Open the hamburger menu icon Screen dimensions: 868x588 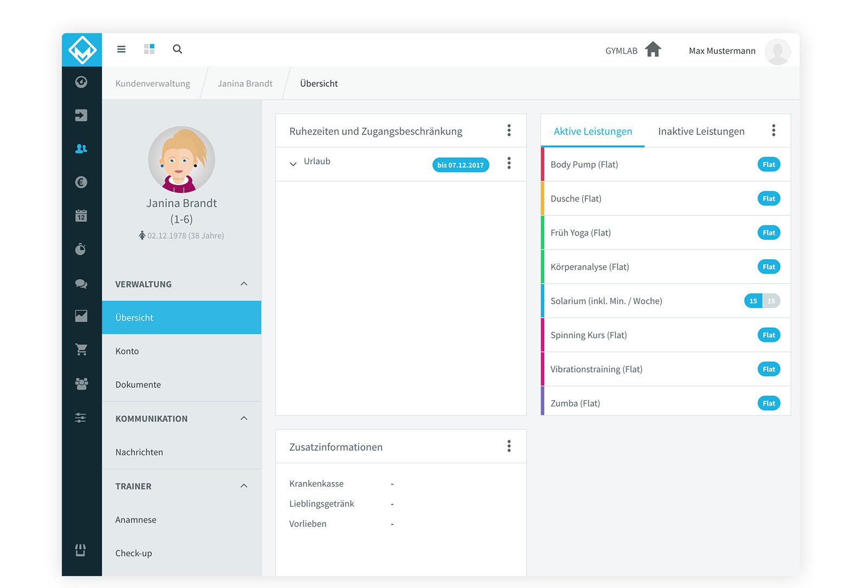122,49
